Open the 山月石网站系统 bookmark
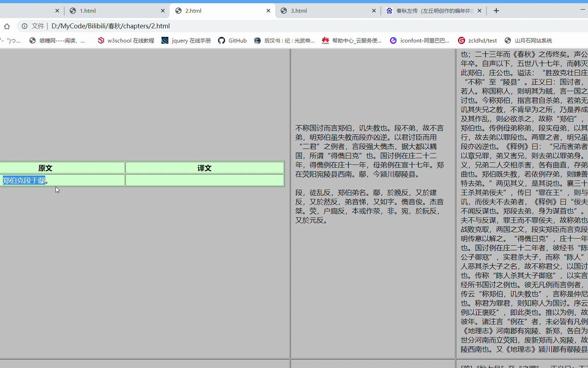This screenshot has width=588, height=368. [x=528, y=41]
